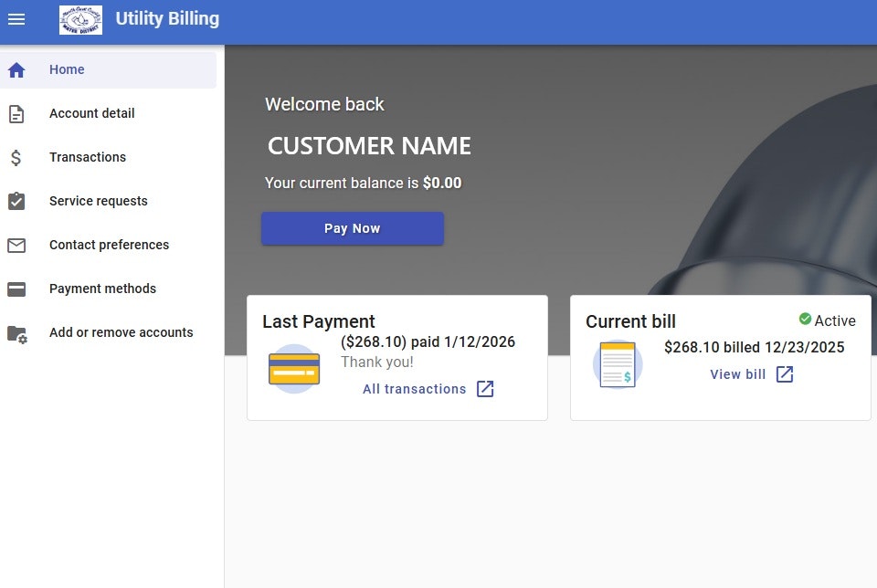
Task: Open the navigation hamburger menu
Action: [x=16, y=19]
